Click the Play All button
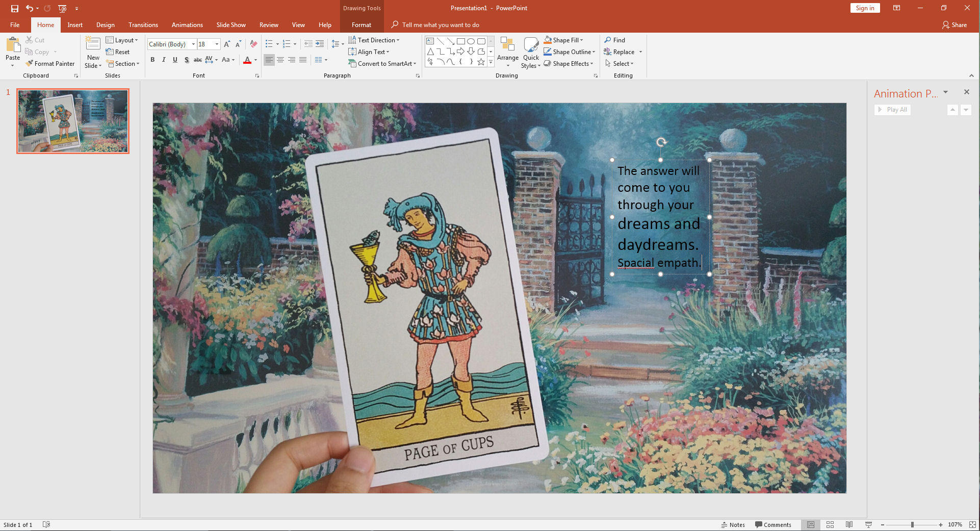 (892, 110)
